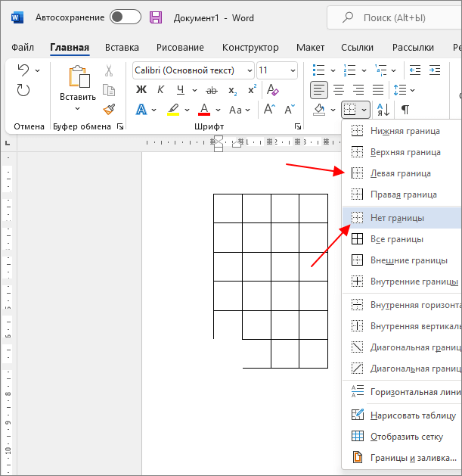Apply the yellow text highlight color
The image size is (462, 476).
click(173, 110)
